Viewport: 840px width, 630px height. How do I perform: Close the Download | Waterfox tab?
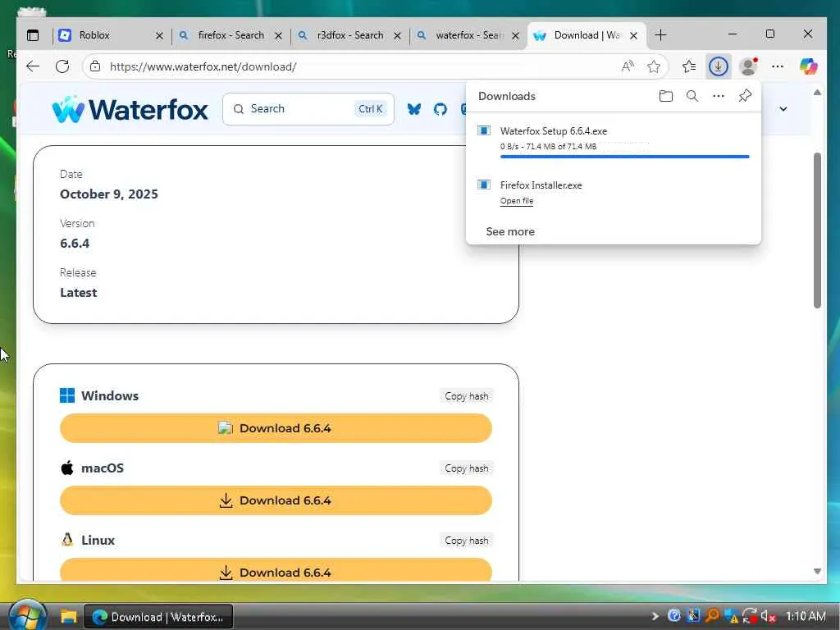(x=633, y=35)
